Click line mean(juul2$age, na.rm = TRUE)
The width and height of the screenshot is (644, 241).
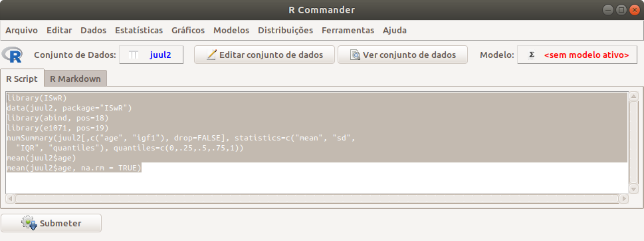pos(74,167)
